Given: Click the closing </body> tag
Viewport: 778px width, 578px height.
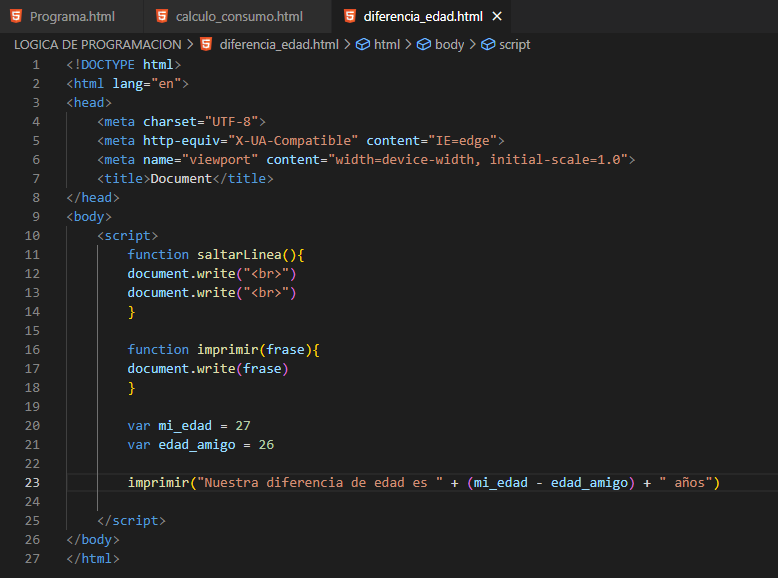Looking at the screenshot, I should (93, 540).
